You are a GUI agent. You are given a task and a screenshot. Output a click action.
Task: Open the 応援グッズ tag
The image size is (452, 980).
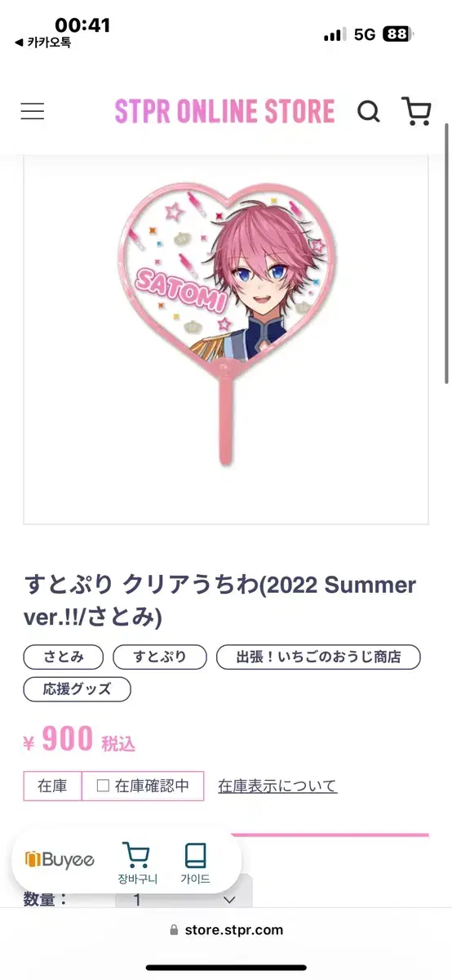[x=77, y=689]
